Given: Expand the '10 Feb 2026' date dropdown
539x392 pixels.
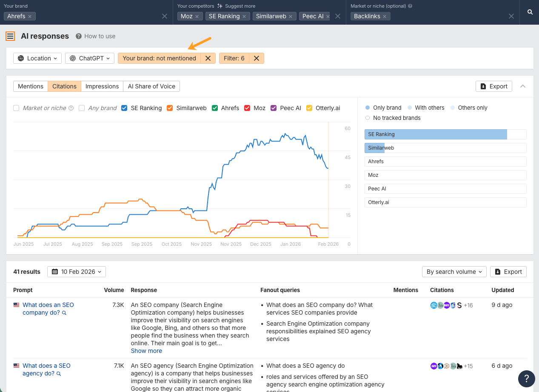Looking at the screenshot, I should tap(77, 272).
